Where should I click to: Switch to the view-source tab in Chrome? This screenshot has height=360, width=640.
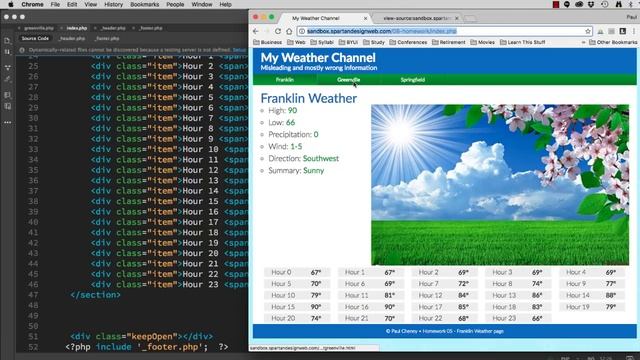(x=416, y=18)
